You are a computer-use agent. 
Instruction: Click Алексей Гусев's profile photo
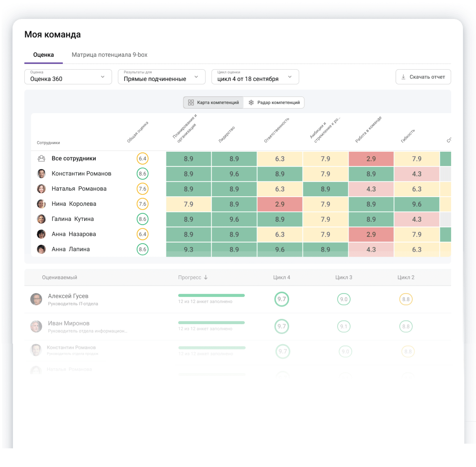[x=36, y=299]
